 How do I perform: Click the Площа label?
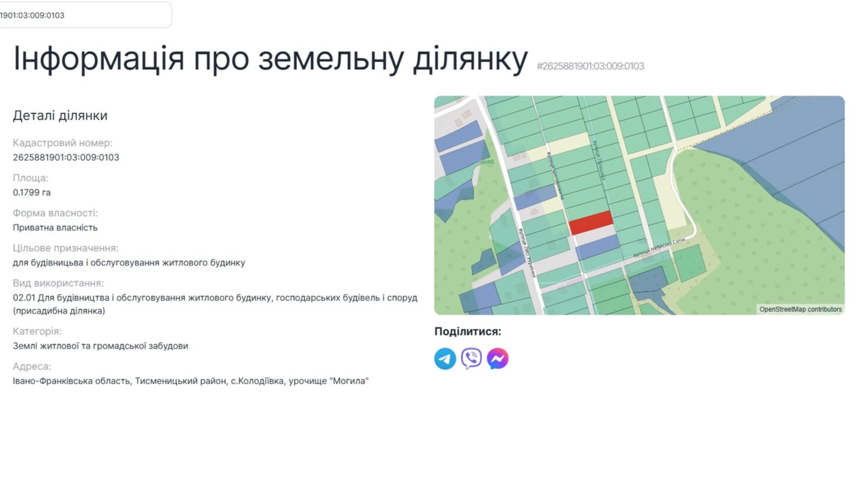coord(30,178)
